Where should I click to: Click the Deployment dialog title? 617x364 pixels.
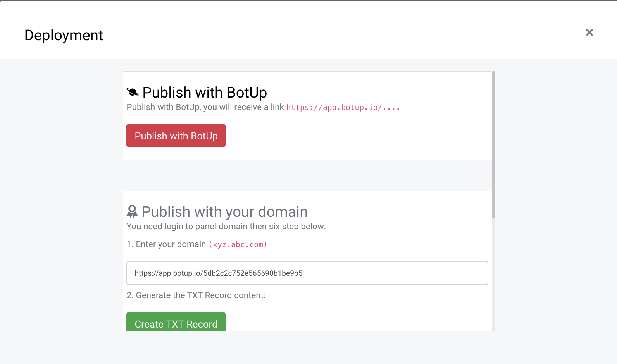(64, 35)
